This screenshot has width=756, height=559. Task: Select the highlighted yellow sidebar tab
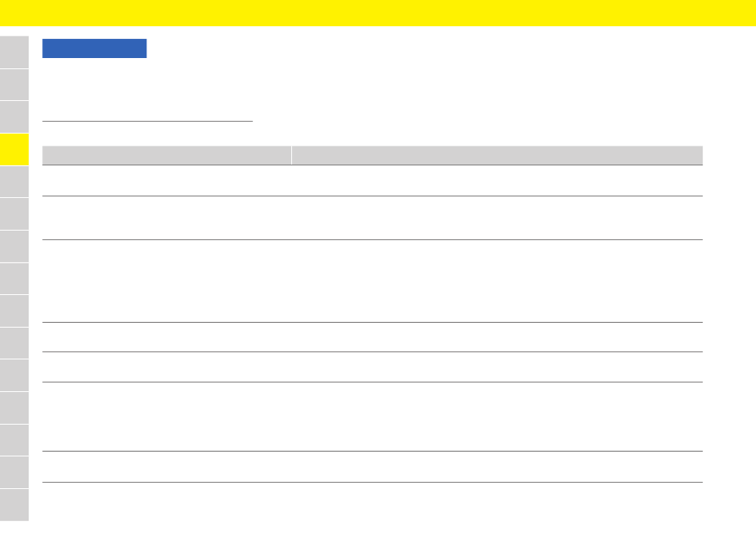click(x=14, y=149)
